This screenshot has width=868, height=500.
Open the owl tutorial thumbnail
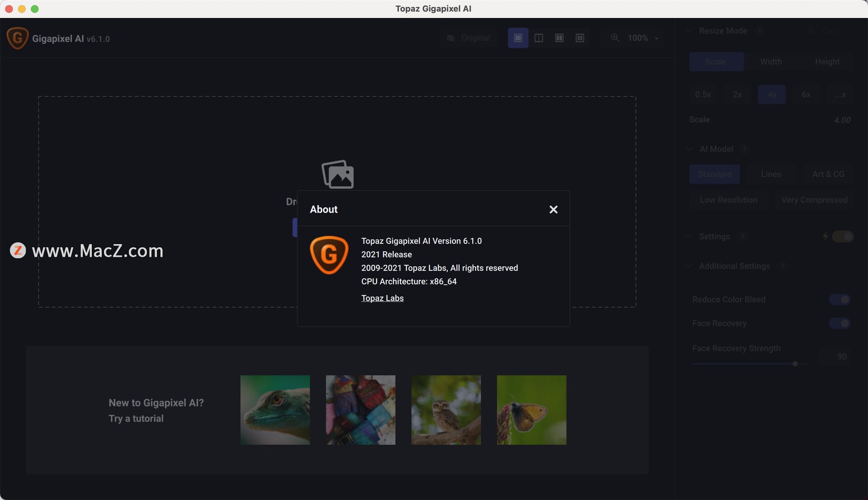pyautogui.click(x=446, y=410)
